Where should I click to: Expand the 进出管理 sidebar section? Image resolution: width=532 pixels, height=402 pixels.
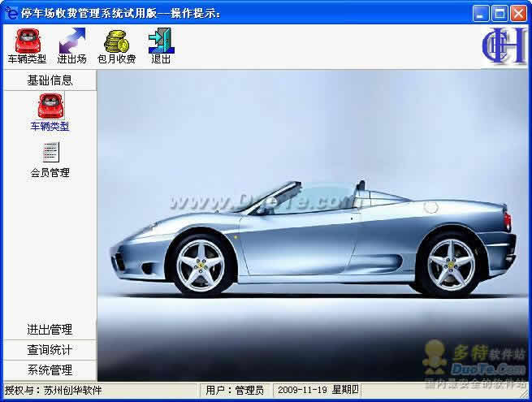[49, 330]
